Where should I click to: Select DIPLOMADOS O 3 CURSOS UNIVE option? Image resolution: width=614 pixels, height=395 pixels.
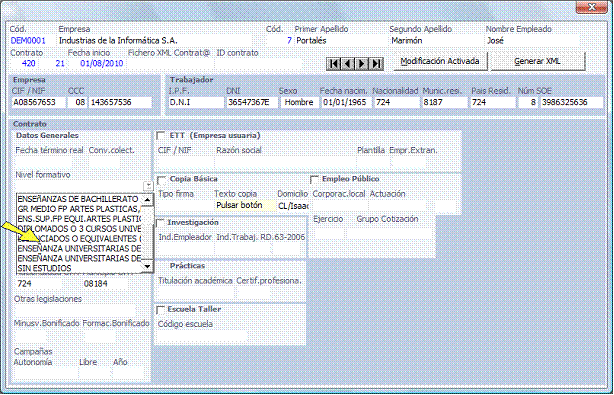[x=79, y=229]
